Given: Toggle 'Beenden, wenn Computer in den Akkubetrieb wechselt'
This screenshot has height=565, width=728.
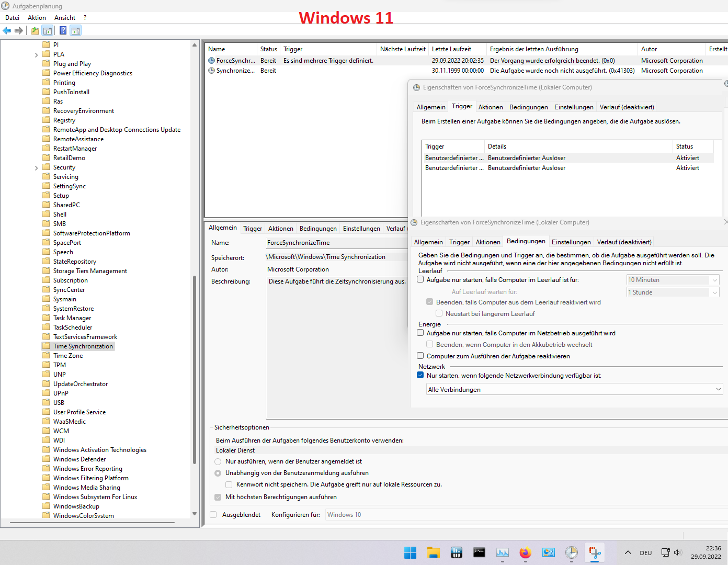Looking at the screenshot, I should pos(429,344).
